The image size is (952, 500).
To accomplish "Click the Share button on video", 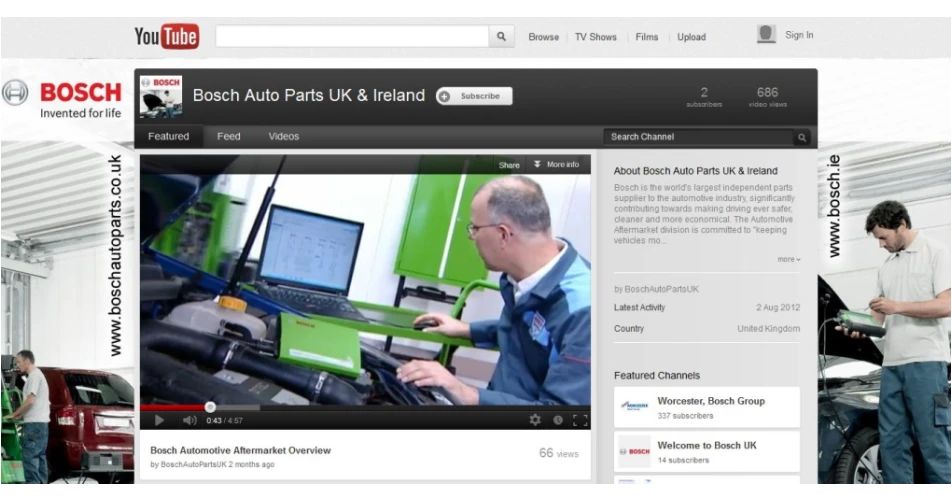I will 509,165.
